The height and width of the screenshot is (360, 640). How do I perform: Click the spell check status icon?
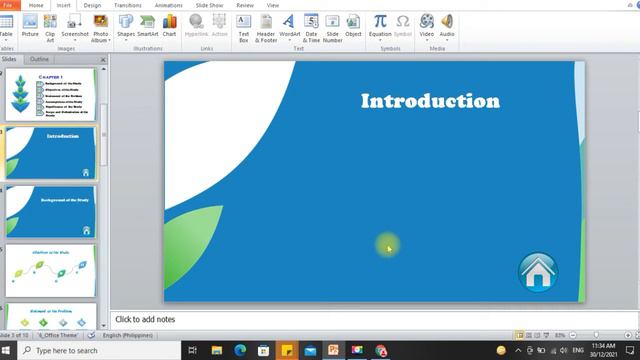click(91, 335)
